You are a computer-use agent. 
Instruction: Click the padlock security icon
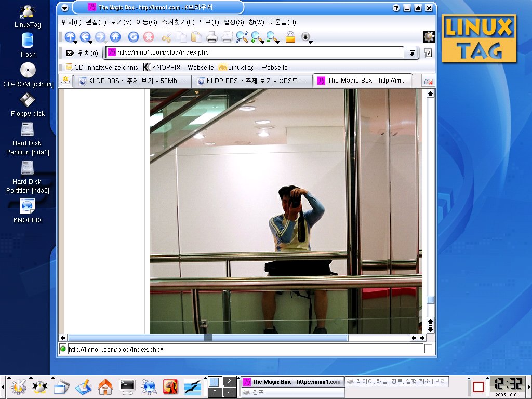click(290, 37)
